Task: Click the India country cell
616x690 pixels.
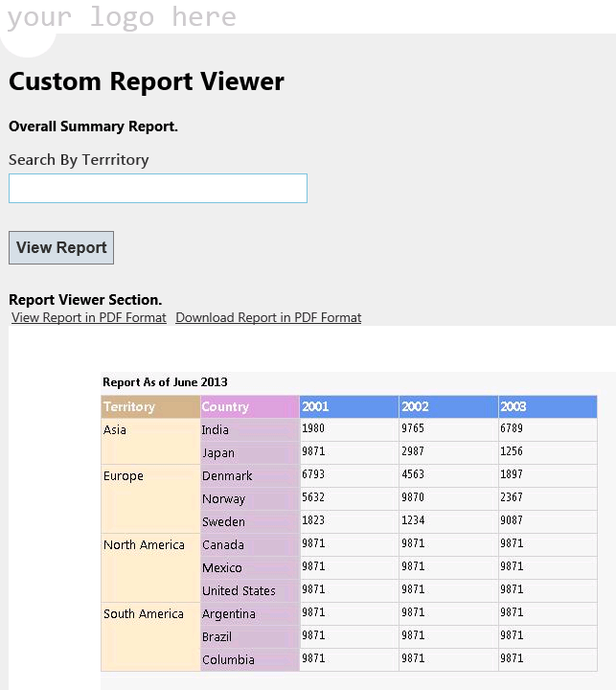Action: [249, 429]
